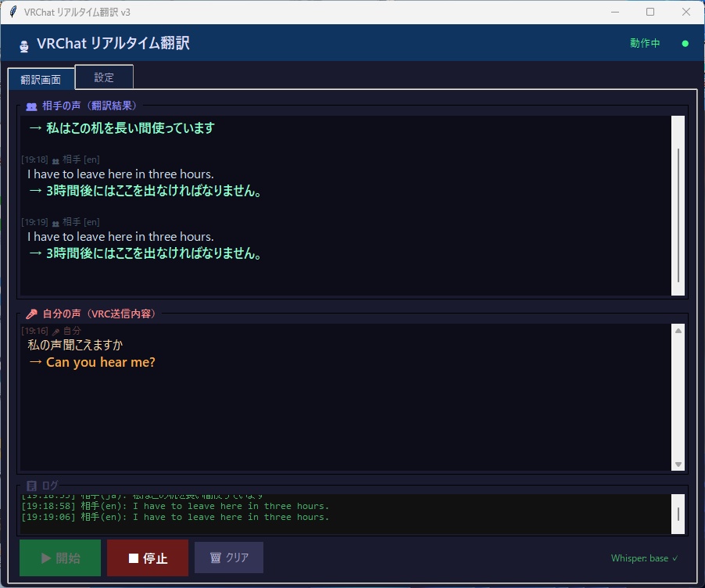The height and width of the screenshot is (588, 705).
Task: Switch to the 翻訳画面 tab
Action: tap(41, 79)
